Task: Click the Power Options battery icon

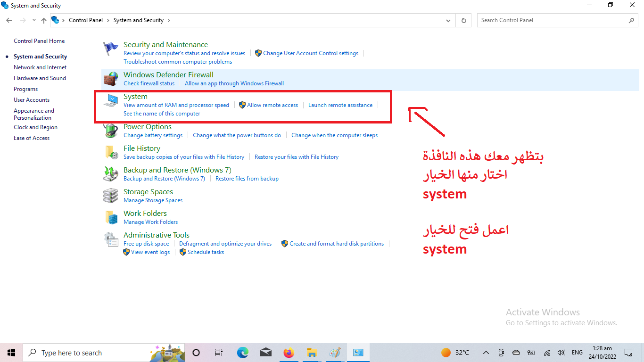Action: (111, 131)
